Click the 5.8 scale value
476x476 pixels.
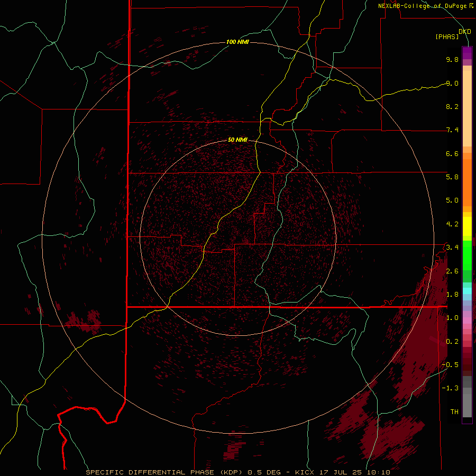(452, 177)
